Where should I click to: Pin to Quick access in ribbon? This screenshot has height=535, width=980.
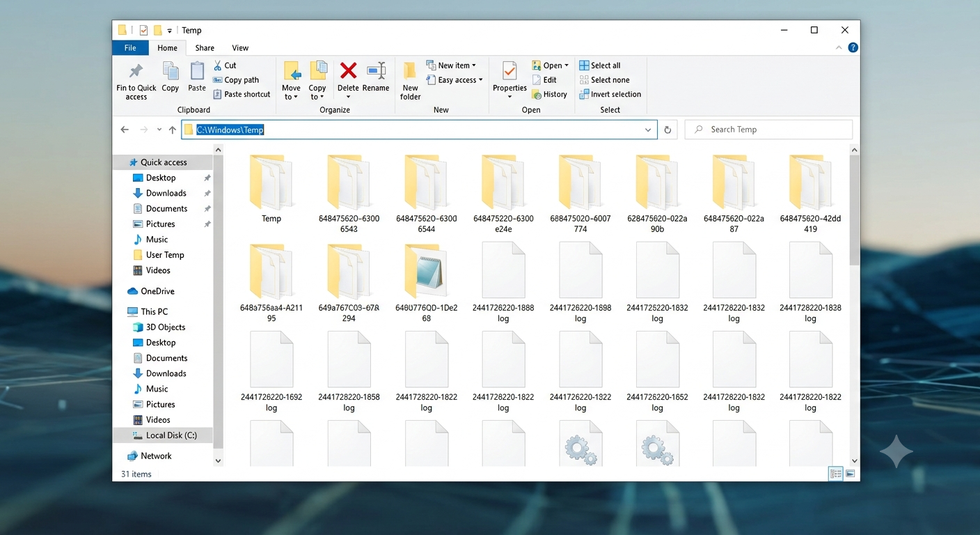(136, 81)
